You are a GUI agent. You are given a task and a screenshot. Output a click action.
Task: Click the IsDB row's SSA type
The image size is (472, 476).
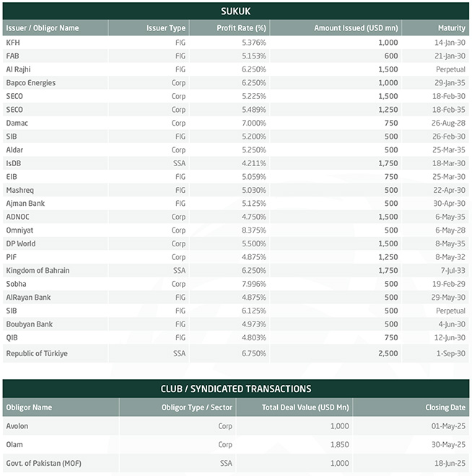click(179, 163)
